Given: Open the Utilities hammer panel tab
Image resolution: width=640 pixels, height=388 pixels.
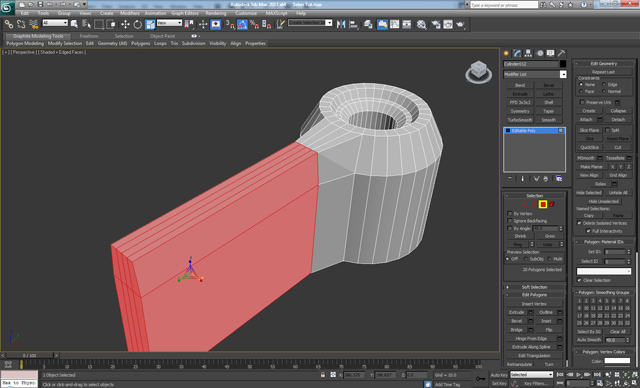Looking at the screenshot, I should coord(562,53).
